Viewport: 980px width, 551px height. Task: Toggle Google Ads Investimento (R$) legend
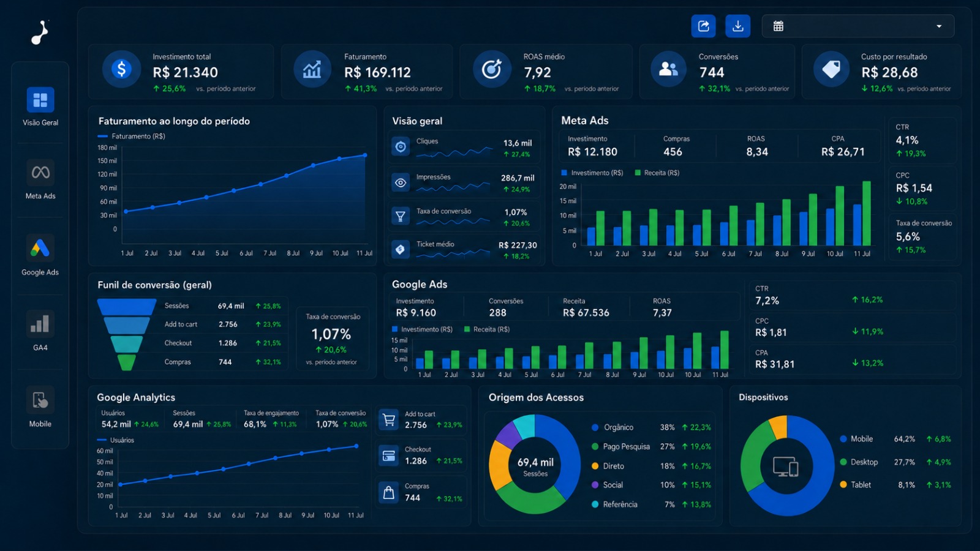point(423,329)
